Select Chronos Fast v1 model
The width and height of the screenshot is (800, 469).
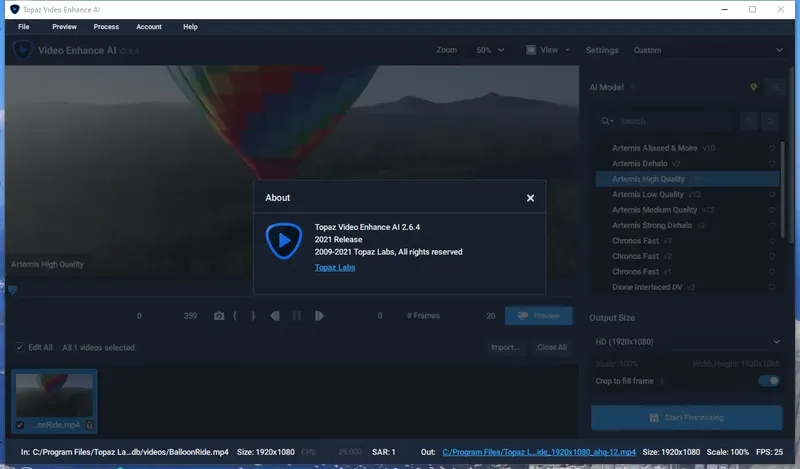click(x=687, y=271)
